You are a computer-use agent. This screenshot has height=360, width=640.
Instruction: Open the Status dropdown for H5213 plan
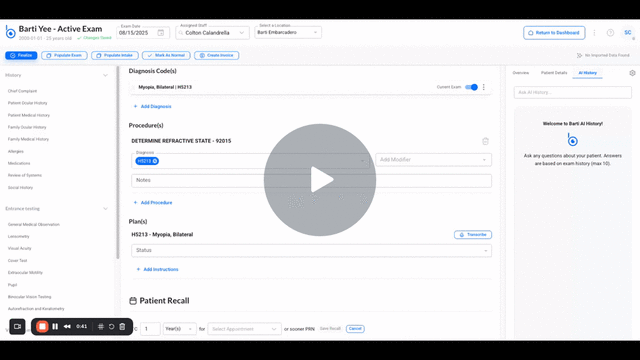(311, 250)
